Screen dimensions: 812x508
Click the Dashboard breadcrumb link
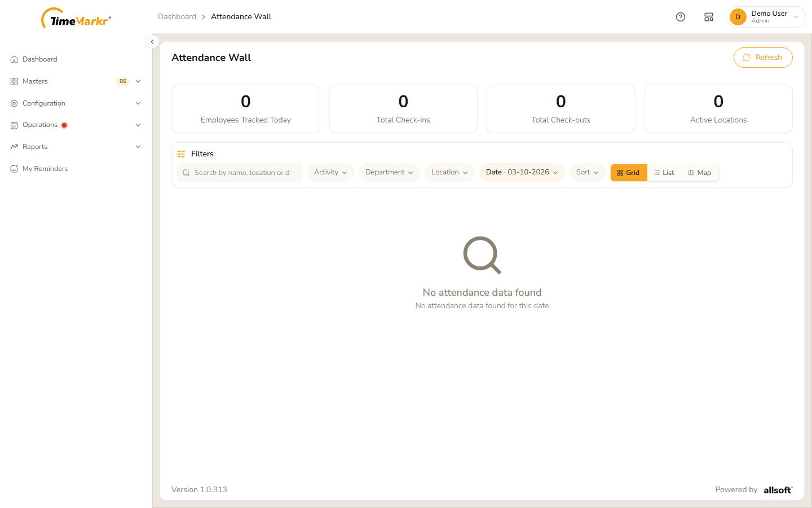pyautogui.click(x=177, y=17)
